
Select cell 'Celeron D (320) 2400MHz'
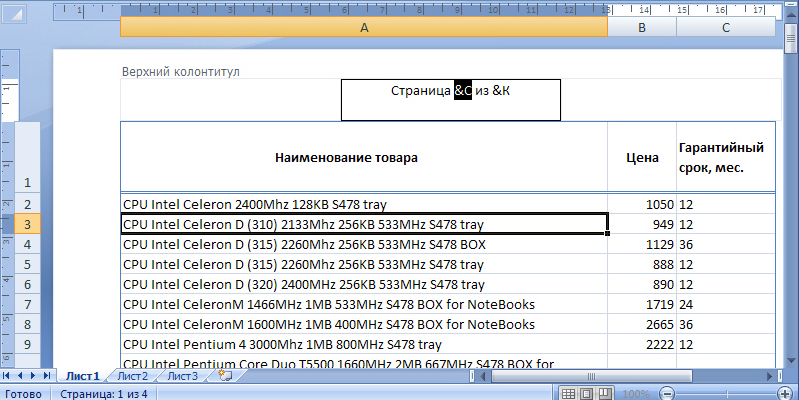tap(364, 284)
